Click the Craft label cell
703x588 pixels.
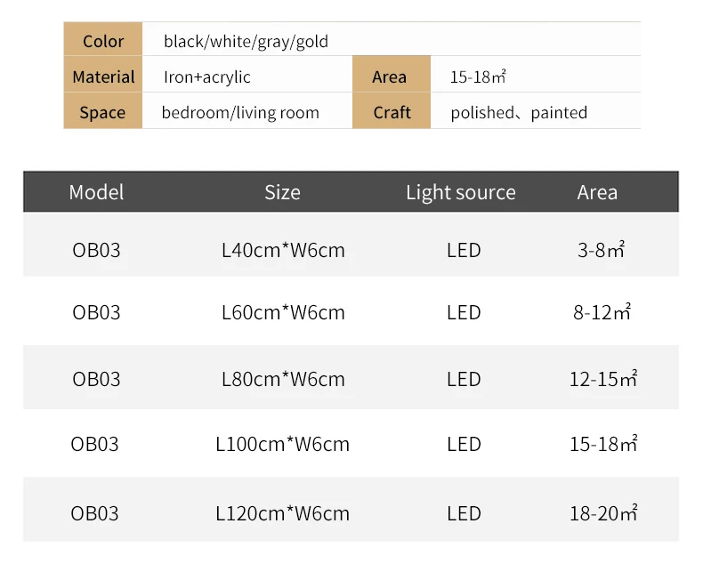click(x=392, y=110)
